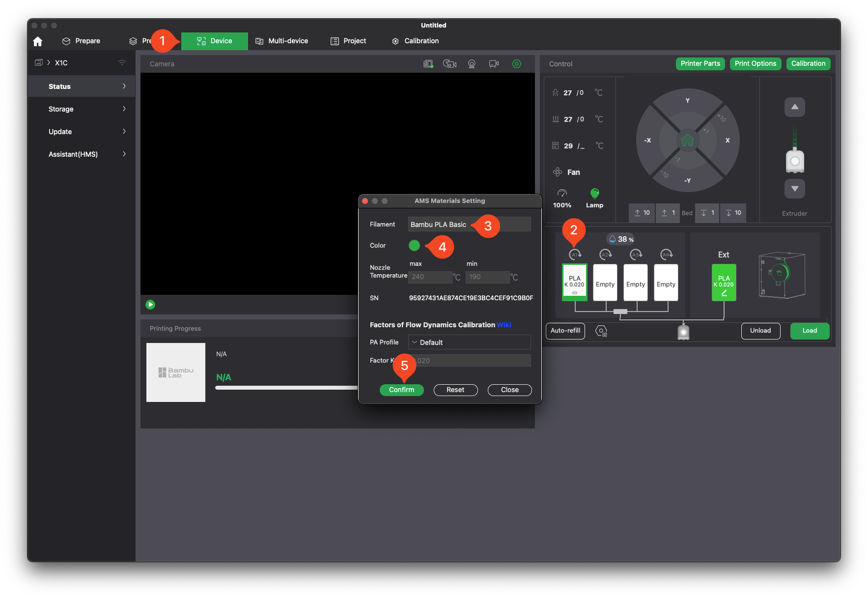
Task: Toggle the A1 PLA slot visibility eye
Action: 574,293
